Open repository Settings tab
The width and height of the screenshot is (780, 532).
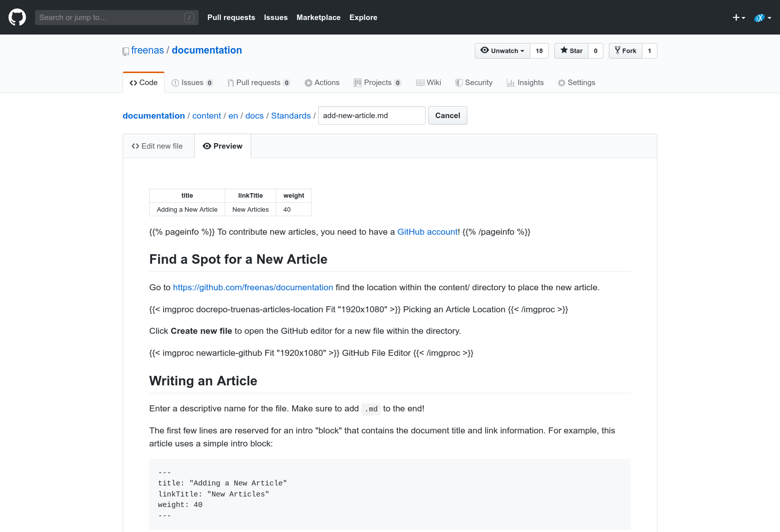(576, 83)
